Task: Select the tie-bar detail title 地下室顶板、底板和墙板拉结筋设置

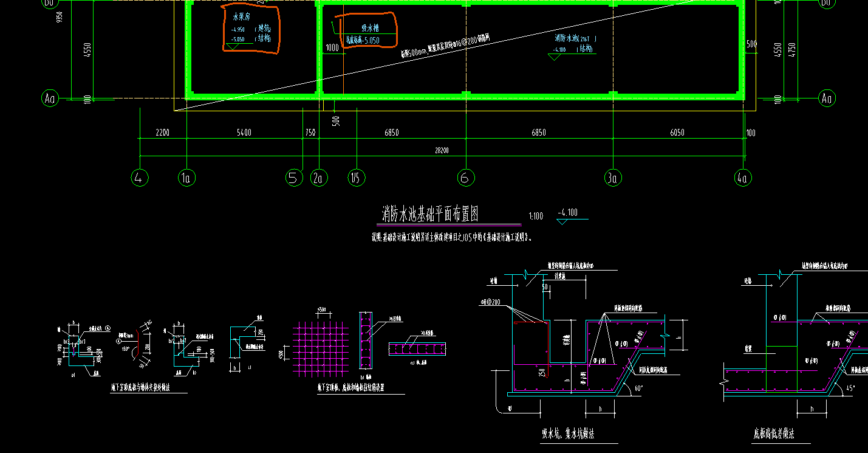Action: 351,387
